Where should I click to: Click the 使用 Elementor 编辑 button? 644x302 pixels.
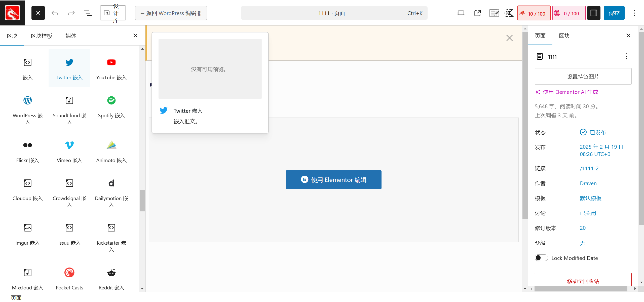(x=333, y=180)
